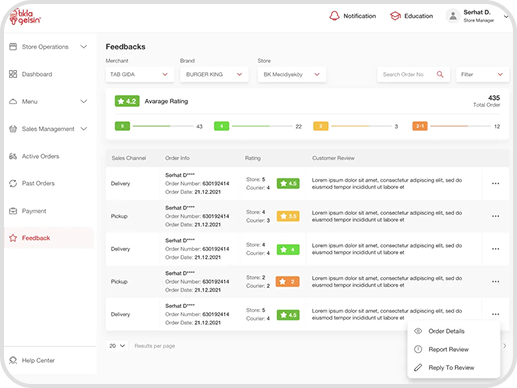This screenshot has height=388, width=517.
Task: Click Sales Channel column header
Action: click(x=129, y=158)
